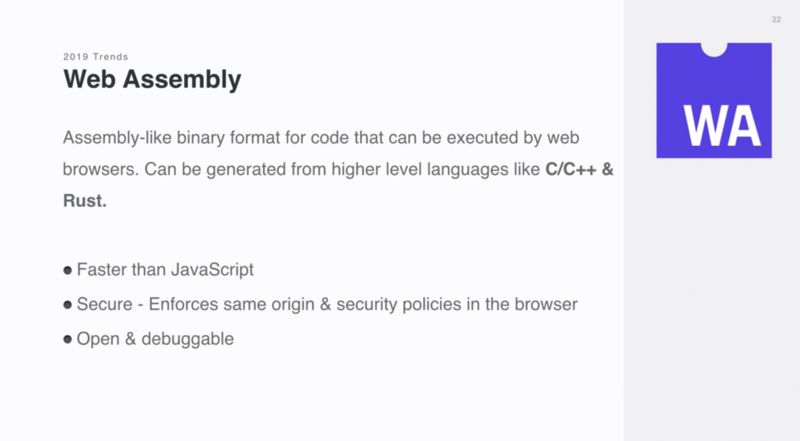
Task: Select the slide number 32
Action: [x=776, y=20]
